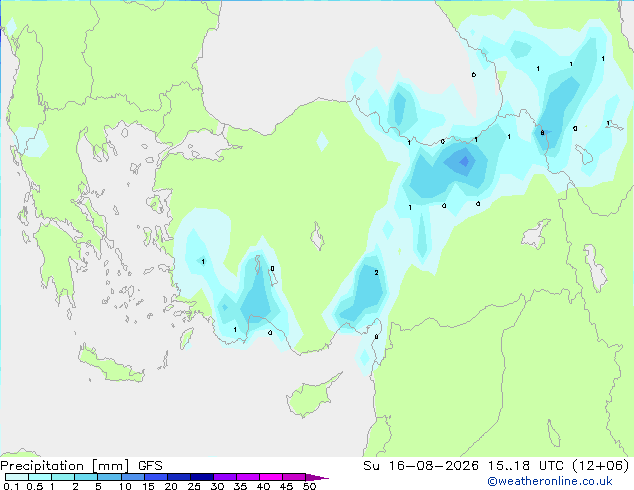Click the 'Precipitation [mm] GFS' title text
The height and width of the screenshot is (490, 634).
pyautogui.click(x=81, y=466)
